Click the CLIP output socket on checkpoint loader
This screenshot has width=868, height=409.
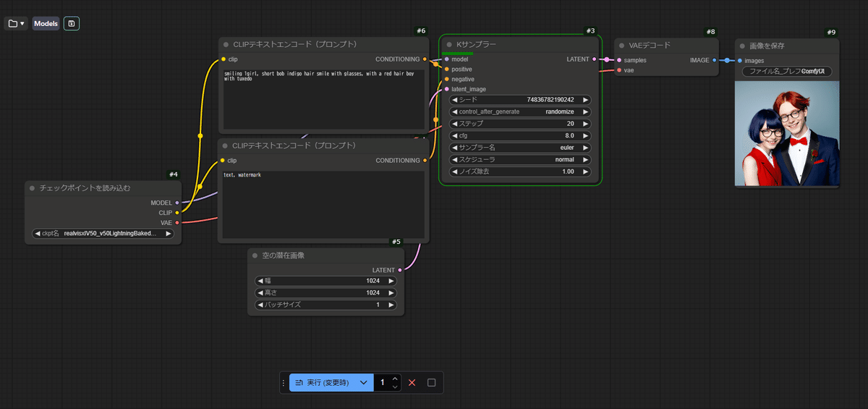pyautogui.click(x=177, y=213)
